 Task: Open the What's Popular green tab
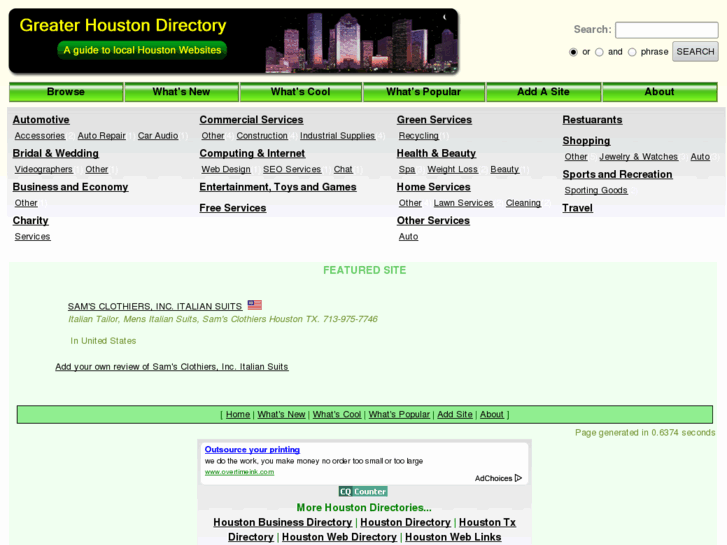click(x=423, y=92)
